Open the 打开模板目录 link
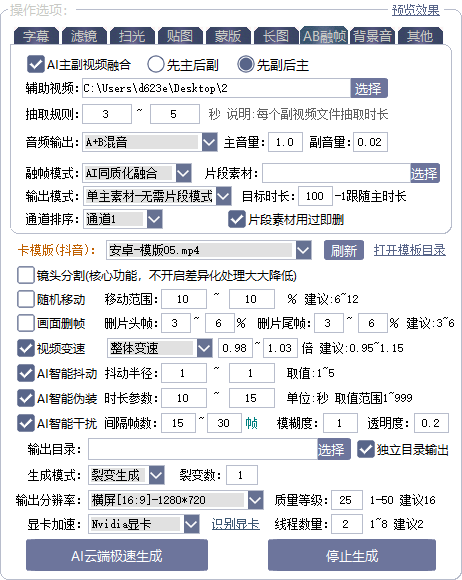This screenshot has width=462, height=580. pyautogui.click(x=409, y=250)
